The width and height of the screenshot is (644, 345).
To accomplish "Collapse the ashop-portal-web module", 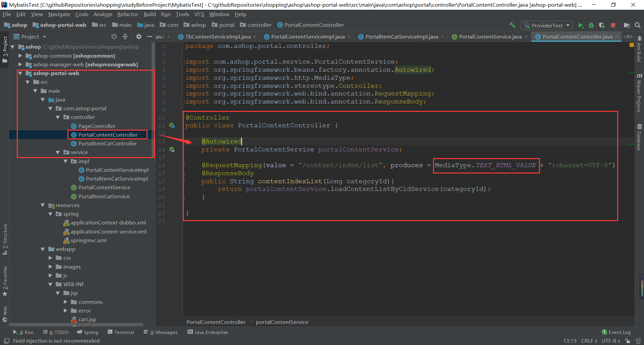I will click(x=20, y=73).
